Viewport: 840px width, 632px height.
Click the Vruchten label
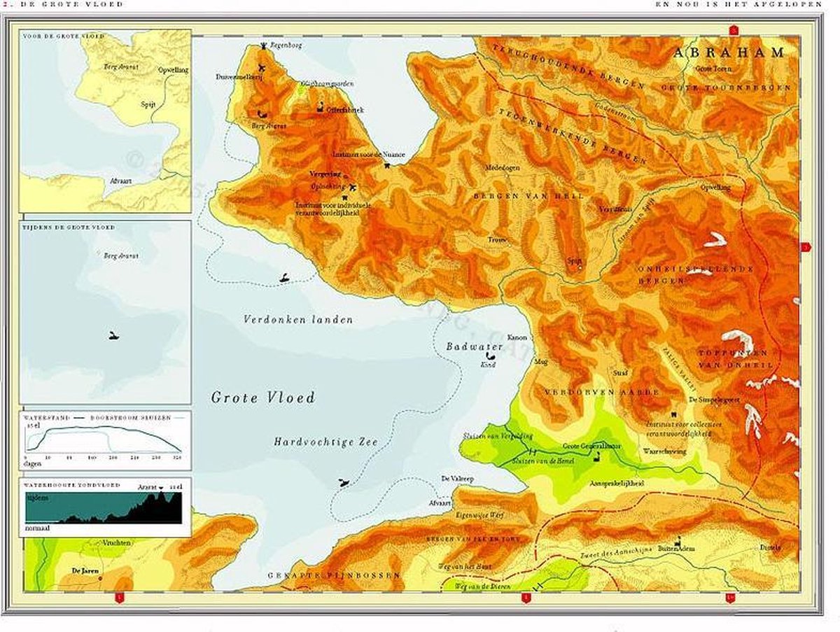click(x=118, y=542)
